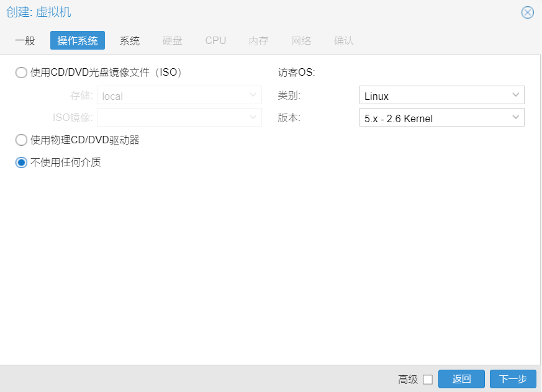Expand the 版本 dropdown arrow
The image size is (542, 392).
pos(516,118)
